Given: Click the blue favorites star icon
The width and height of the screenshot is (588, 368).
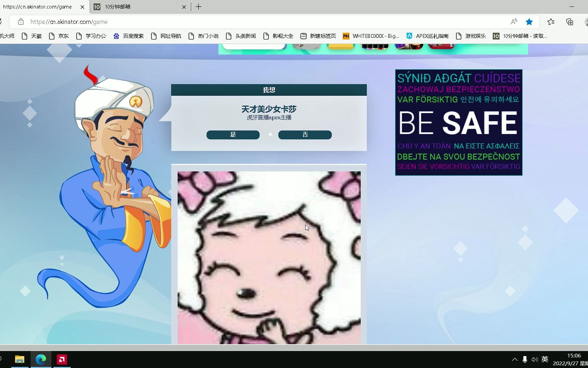Looking at the screenshot, I should tap(529, 22).
